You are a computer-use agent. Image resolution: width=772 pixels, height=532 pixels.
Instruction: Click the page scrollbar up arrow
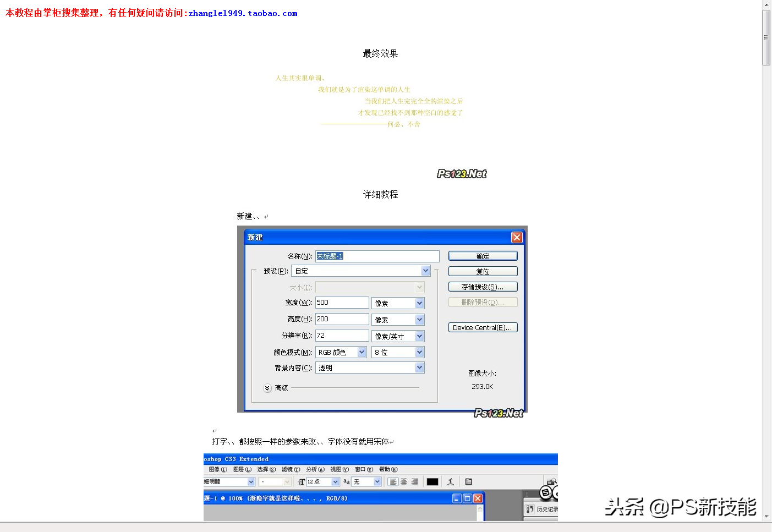[766, 4]
